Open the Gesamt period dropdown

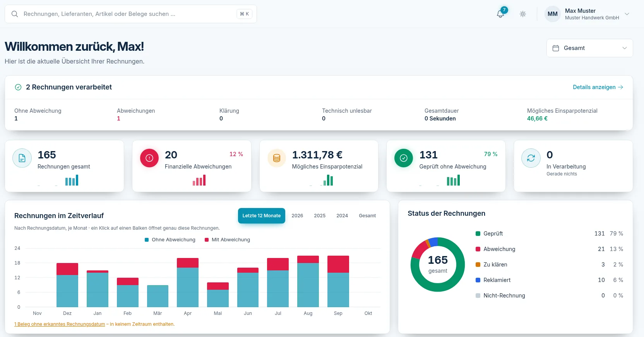[x=589, y=48]
